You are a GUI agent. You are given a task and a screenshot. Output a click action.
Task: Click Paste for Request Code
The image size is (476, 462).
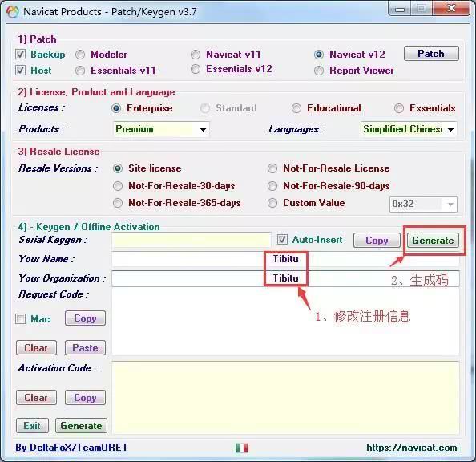pos(85,348)
